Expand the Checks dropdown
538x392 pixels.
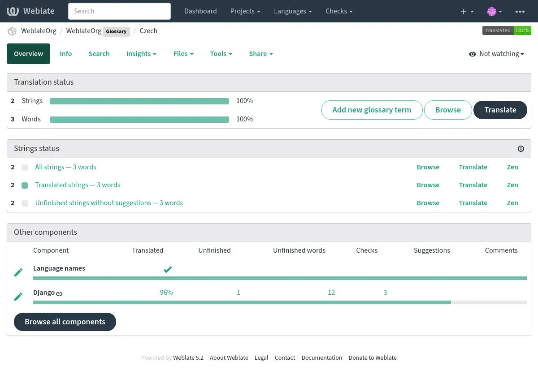pos(339,11)
